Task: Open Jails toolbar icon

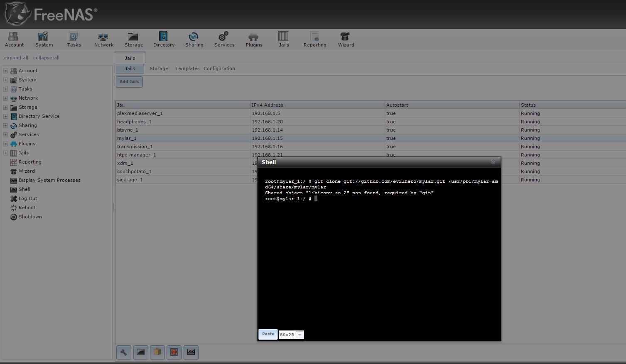Action: 284,39
